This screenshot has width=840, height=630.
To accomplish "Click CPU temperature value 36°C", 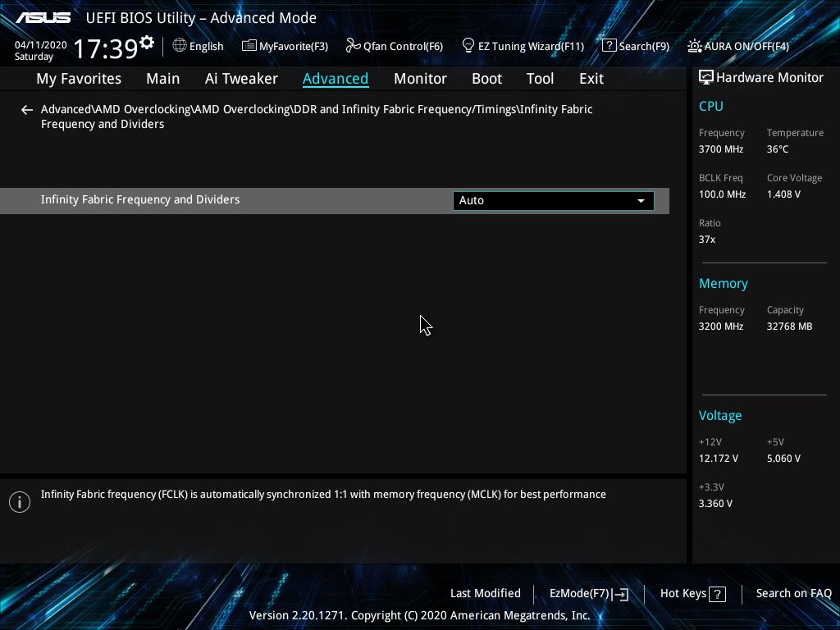I will coord(778,149).
